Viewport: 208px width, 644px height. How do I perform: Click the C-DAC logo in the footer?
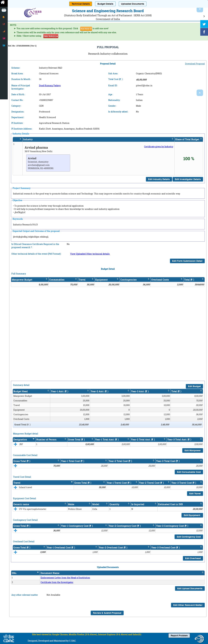(8, 638)
